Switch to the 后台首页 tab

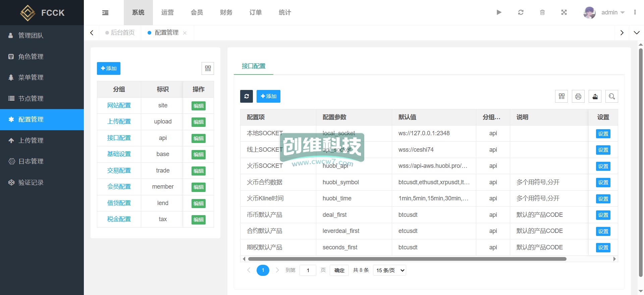(122, 33)
